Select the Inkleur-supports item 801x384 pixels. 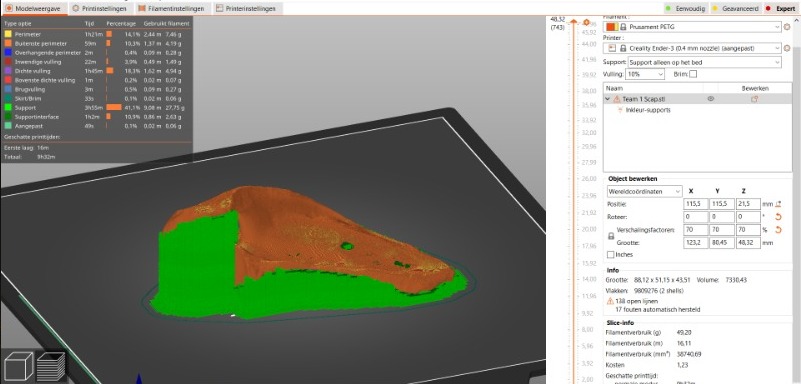point(648,110)
